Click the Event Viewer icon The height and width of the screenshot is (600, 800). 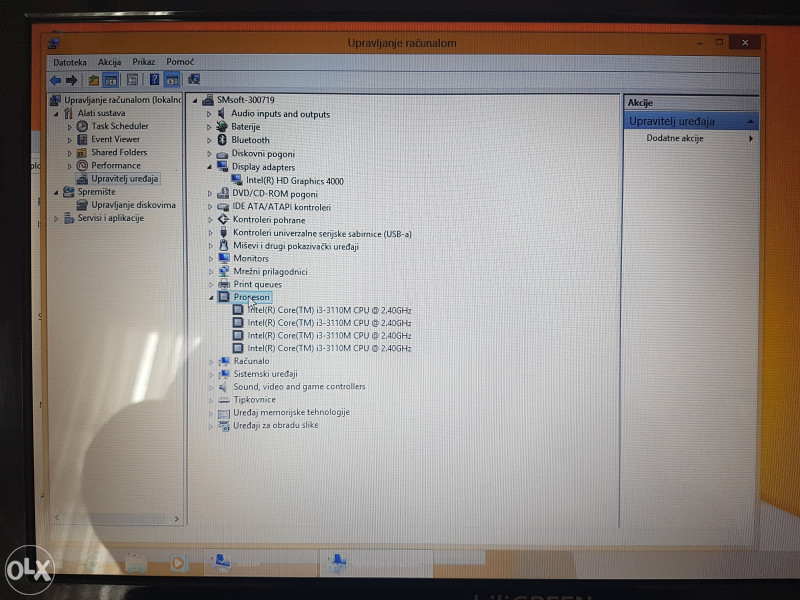[82, 139]
